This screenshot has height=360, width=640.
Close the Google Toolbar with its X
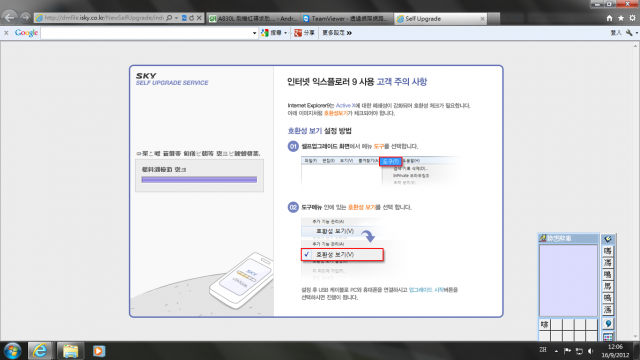coord(6,33)
